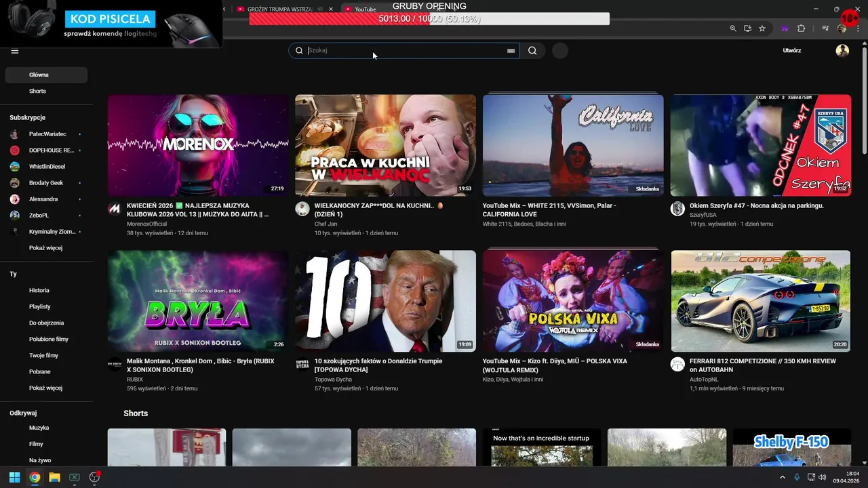The height and width of the screenshot is (488, 868).
Task: Show hidden system tray icons chevron
Action: [x=782, y=477]
